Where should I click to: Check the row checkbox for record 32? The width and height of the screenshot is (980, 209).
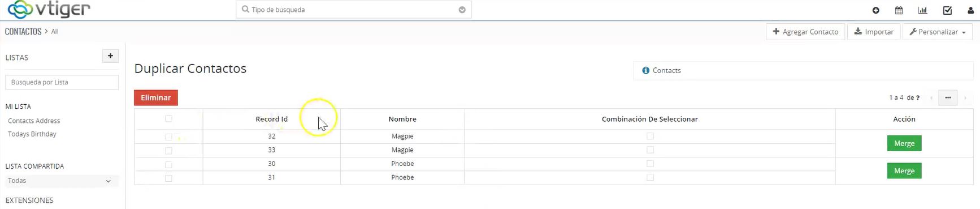[x=168, y=137]
